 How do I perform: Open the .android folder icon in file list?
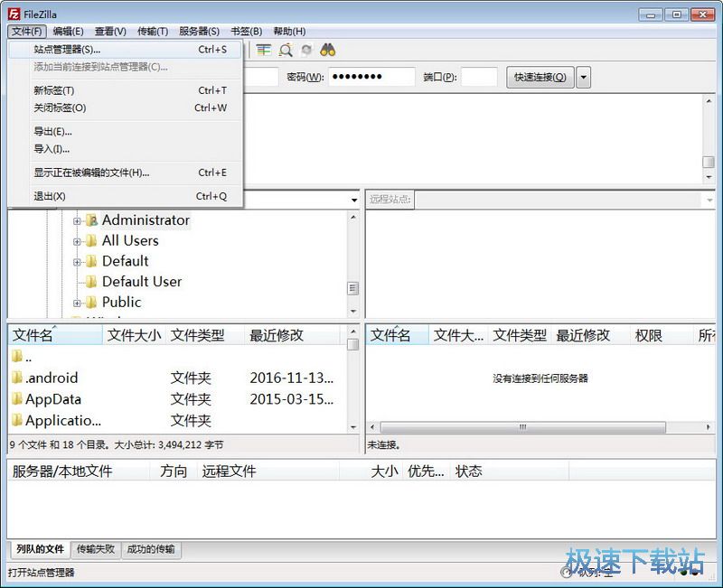(x=18, y=378)
